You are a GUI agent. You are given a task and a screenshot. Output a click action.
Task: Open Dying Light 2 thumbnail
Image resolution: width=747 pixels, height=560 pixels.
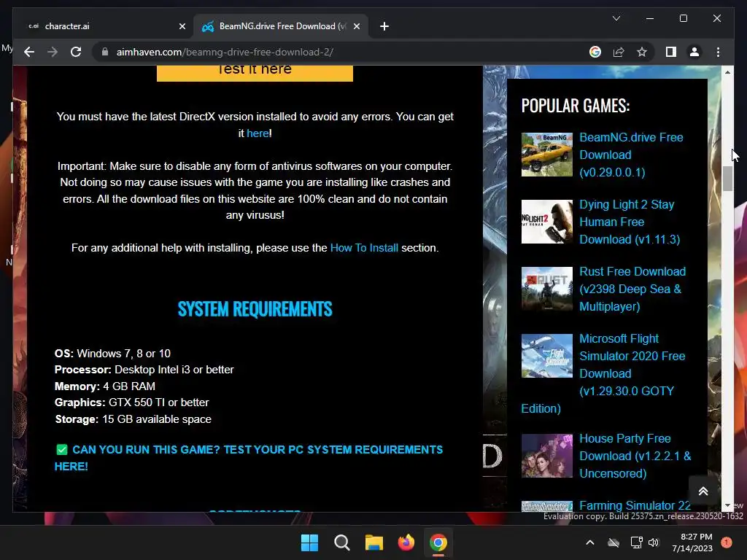pos(547,222)
